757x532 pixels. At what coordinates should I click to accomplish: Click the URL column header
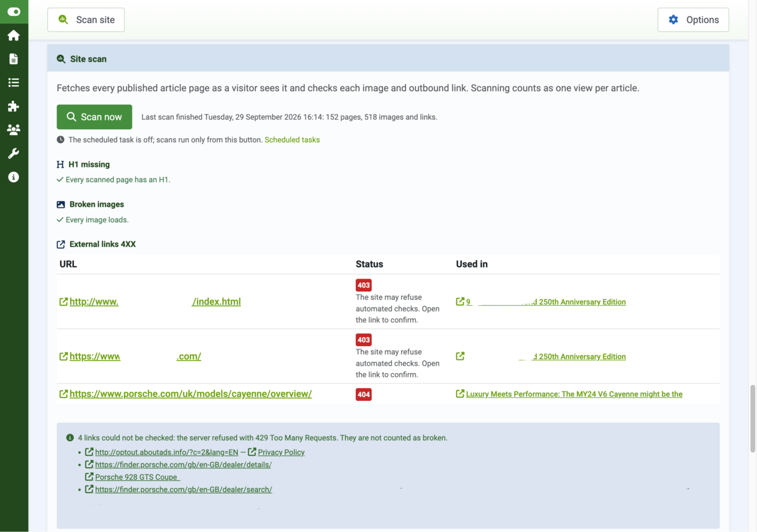click(68, 264)
